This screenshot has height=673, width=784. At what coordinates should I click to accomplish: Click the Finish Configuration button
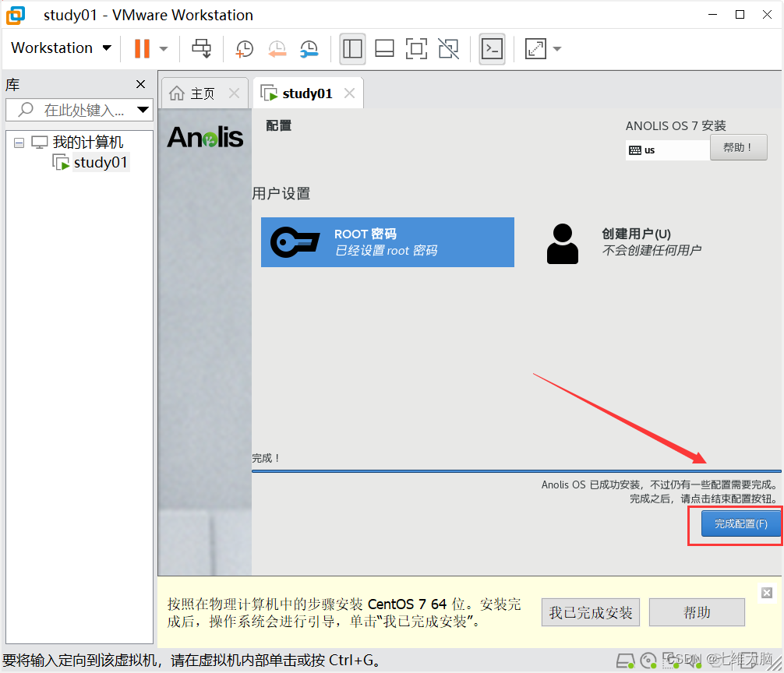point(741,523)
